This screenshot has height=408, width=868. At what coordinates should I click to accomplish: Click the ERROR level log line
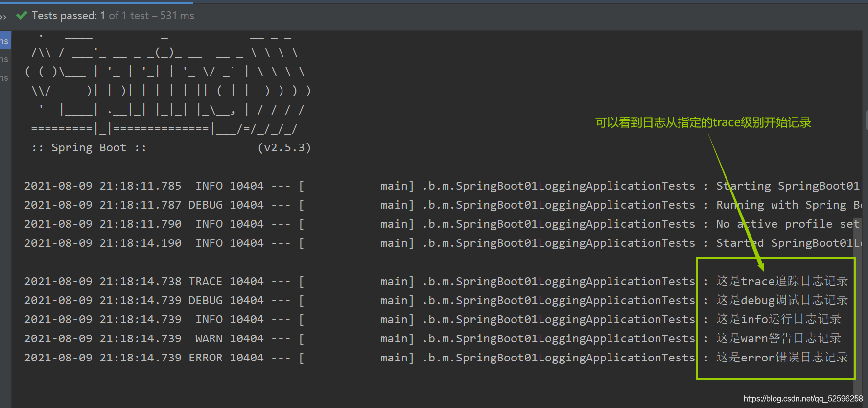coord(436,358)
